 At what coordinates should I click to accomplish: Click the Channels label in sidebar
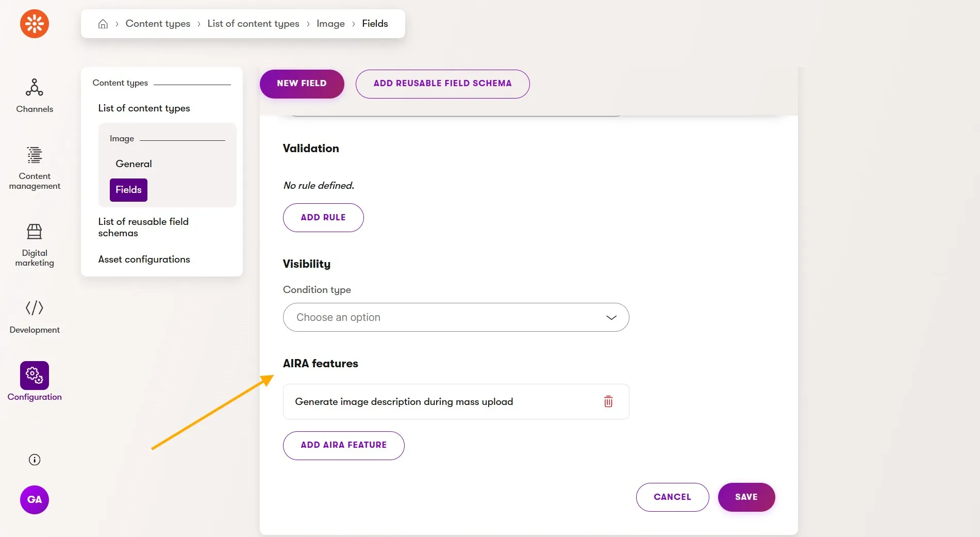(x=35, y=109)
